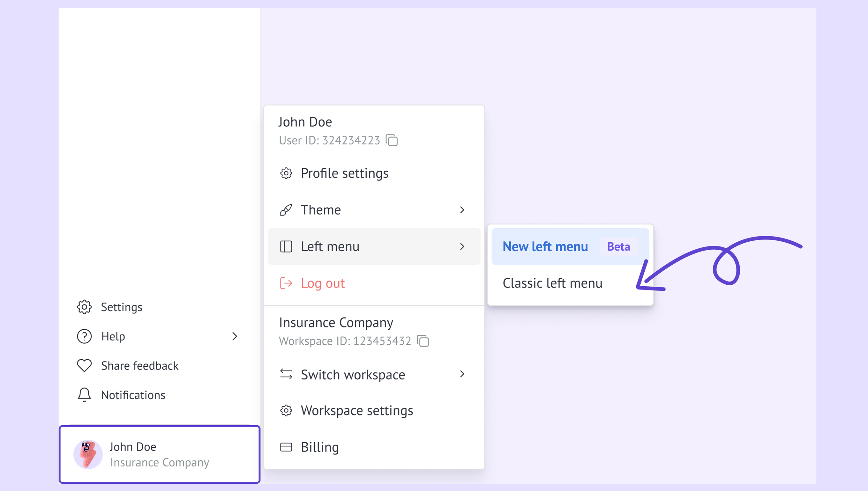This screenshot has width=868, height=491.
Task: Click the Billing card icon
Action: click(x=286, y=447)
